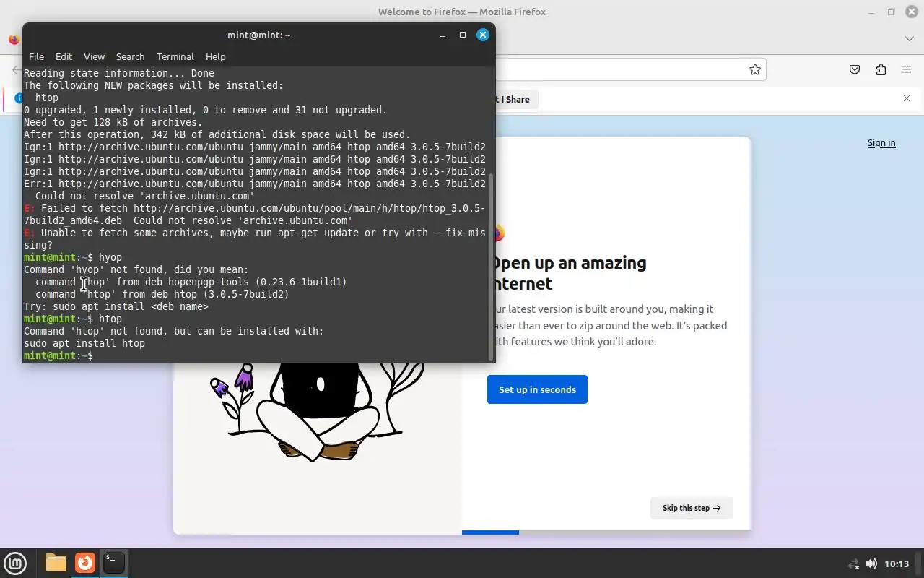Viewport: 924px width, 578px height.
Task: Open the View menu in terminal
Action: click(94, 56)
